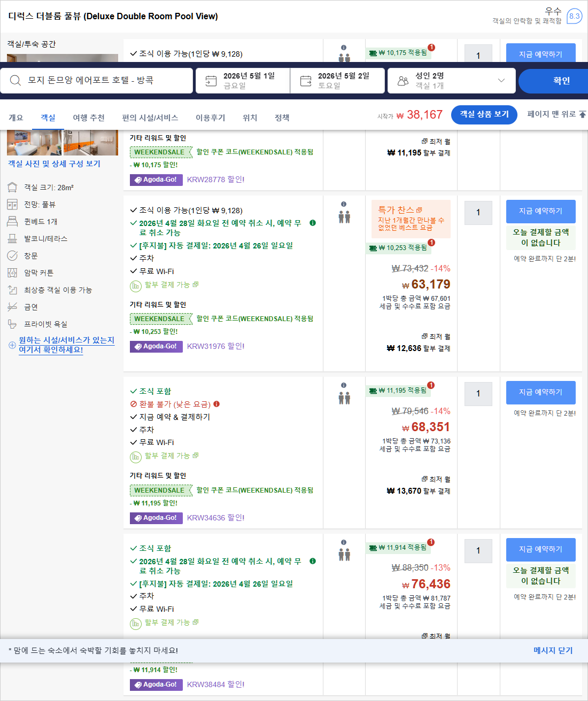Image resolution: width=588 pixels, height=701 pixels.
Task: Click 할부 결제 가능 link in ₩68,351 offer
Action: [167, 456]
